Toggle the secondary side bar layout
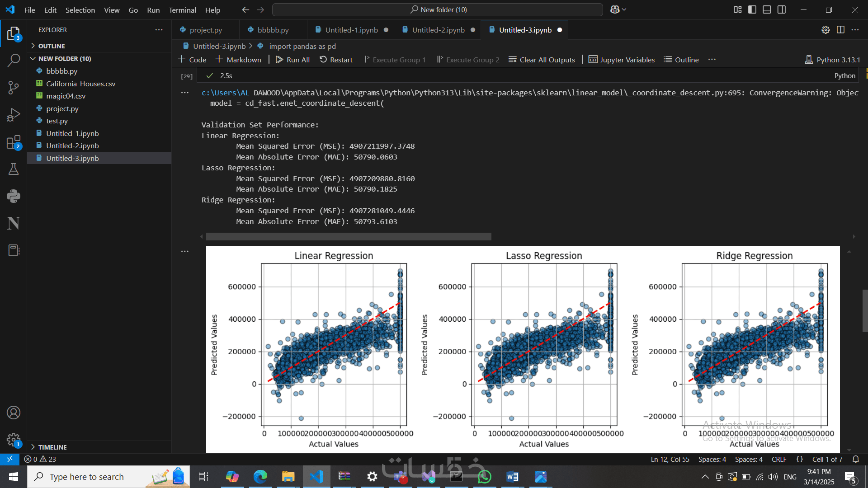868x488 pixels. point(782,9)
